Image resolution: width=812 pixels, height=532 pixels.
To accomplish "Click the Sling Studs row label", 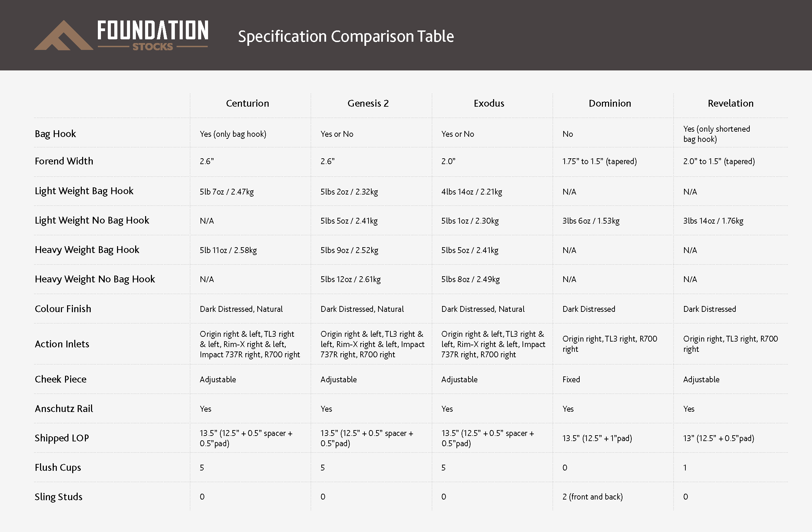I will click(x=59, y=497).
